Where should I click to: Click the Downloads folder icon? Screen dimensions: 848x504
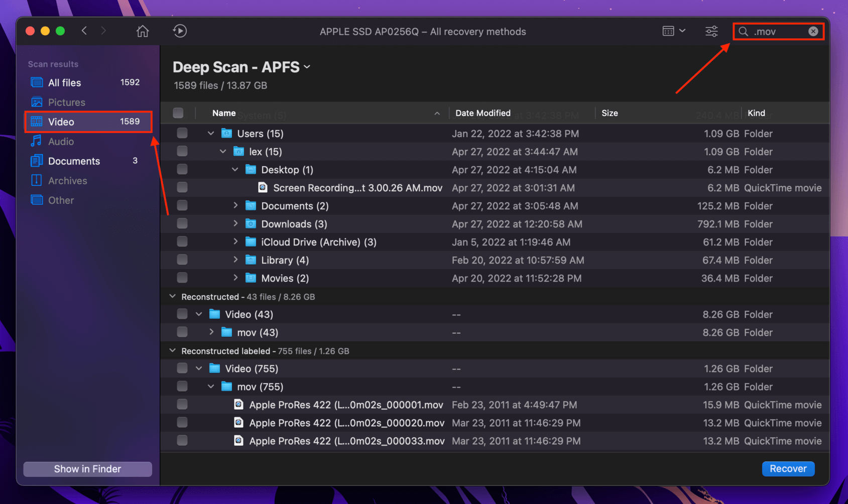point(251,223)
